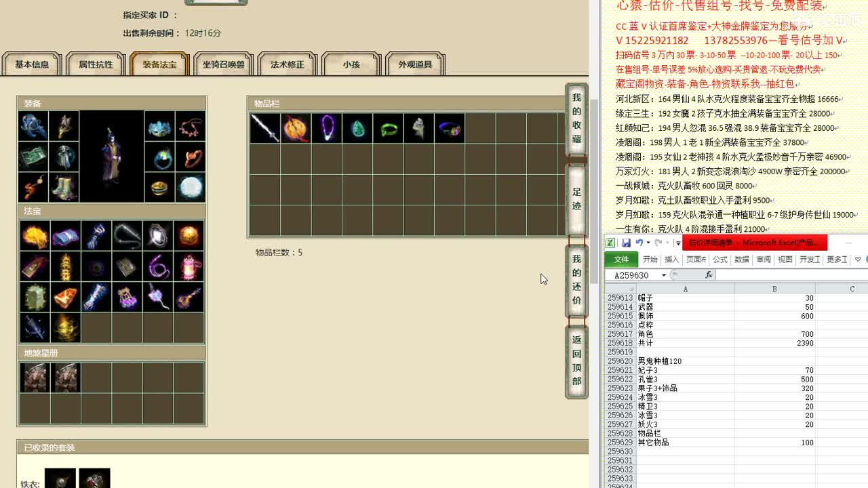Open the 坐骑召唤兽 tab

(223, 64)
